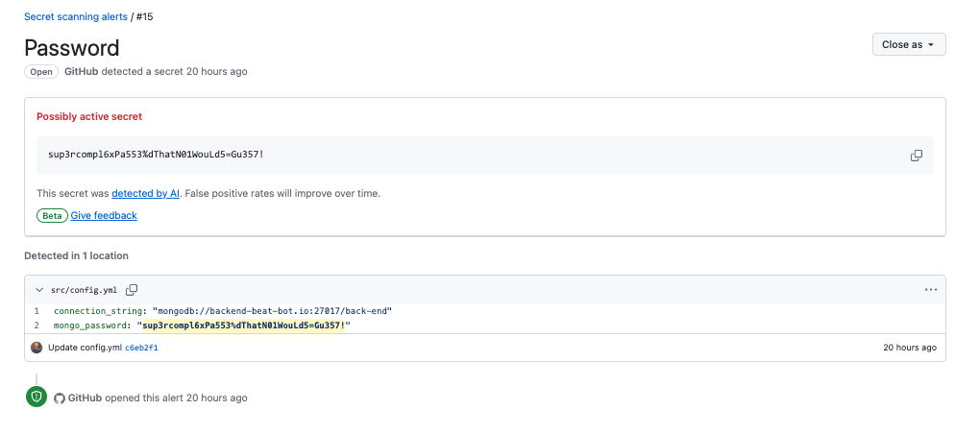Open the src/config.yml file name
Screen dimensions: 980x434
tap(85, 289)
